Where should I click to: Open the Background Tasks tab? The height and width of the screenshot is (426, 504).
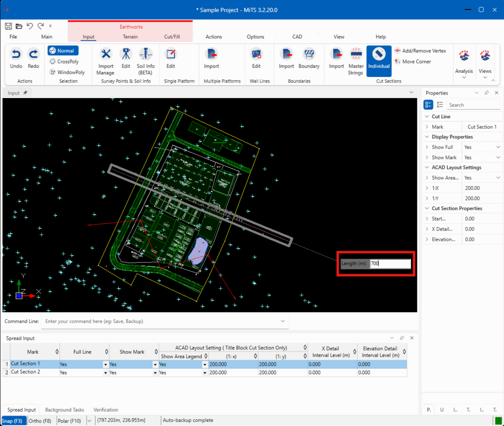pyautogui.click(x=64, y=410)
